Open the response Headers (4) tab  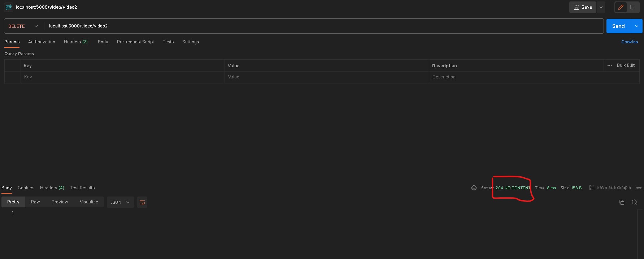pyautogui.click(x=52, y=188)
